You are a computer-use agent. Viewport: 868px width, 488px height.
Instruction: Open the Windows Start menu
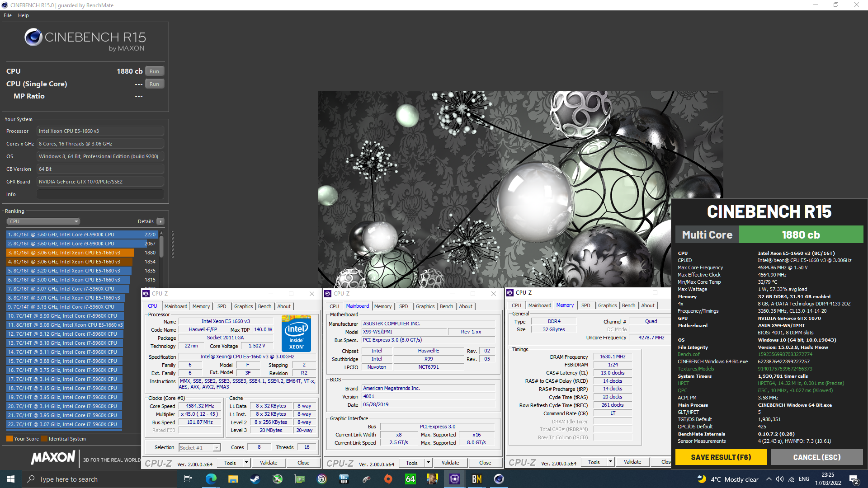[11, 479]
